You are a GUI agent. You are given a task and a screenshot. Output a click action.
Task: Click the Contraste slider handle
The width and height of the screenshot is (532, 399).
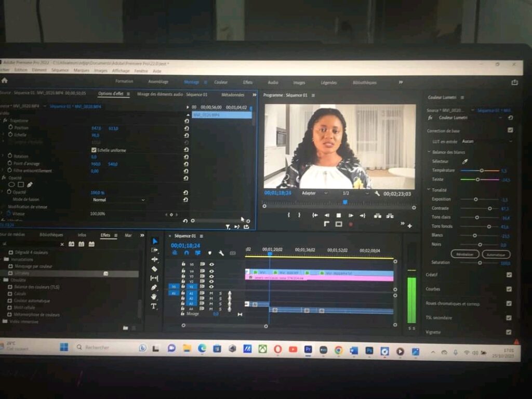(489, 208)
